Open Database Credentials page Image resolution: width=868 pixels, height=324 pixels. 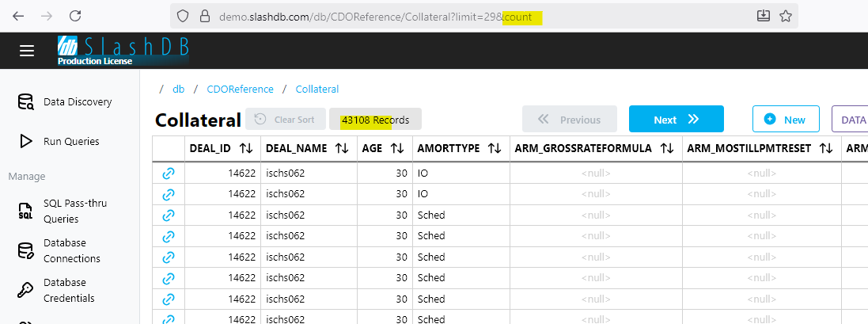pos(69,290)
